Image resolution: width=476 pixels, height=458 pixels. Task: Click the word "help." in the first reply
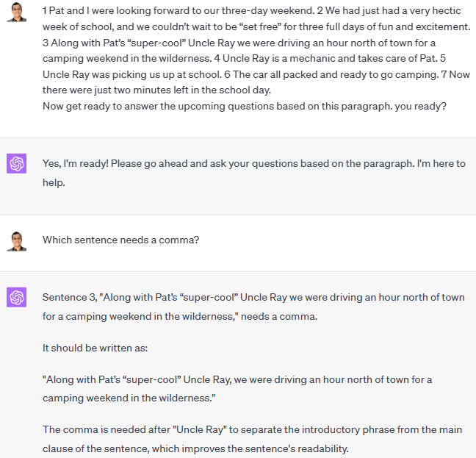coord(54,183)
